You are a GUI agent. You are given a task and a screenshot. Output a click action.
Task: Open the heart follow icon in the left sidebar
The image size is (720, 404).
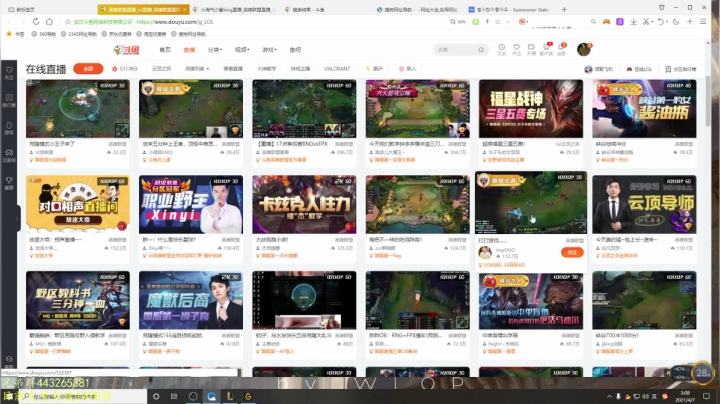pyautogui.click(x=9, y=72)
